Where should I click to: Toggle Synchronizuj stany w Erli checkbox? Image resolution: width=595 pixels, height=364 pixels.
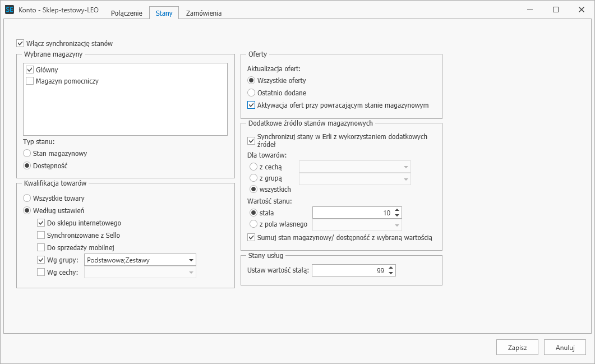[x=251, y=140]
